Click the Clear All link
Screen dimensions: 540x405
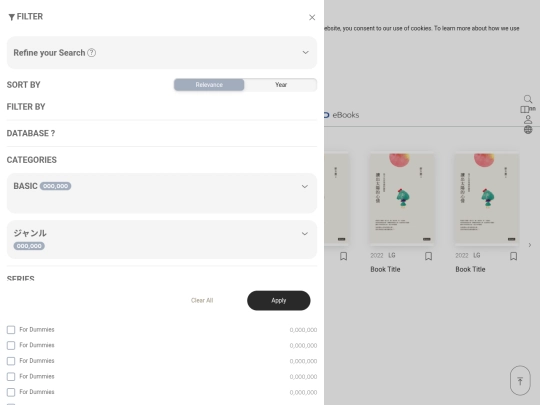(202, 300)
